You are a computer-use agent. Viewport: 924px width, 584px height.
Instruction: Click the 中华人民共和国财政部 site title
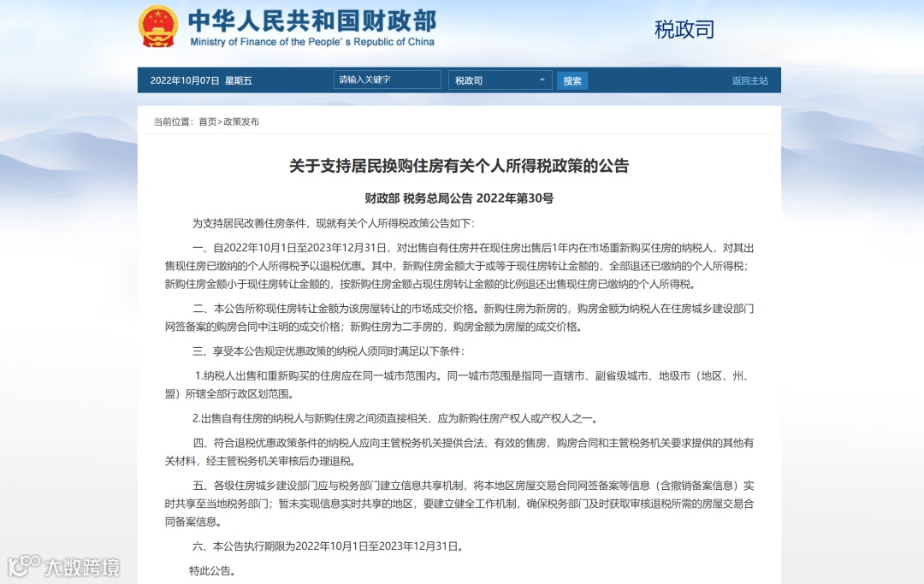(312, 21)
